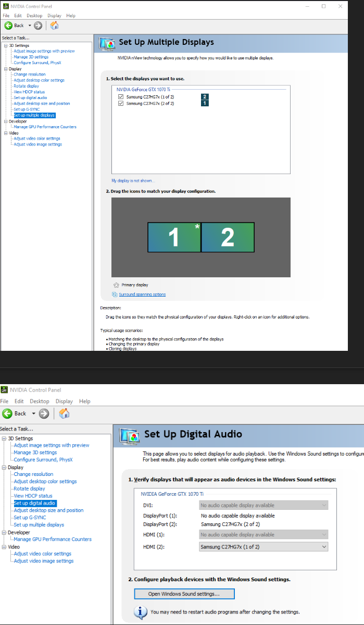This screenshot has height=625, width=364.
Task: Collapse Display node in Digital Audio window tree
Action: (x=4, y=467)
